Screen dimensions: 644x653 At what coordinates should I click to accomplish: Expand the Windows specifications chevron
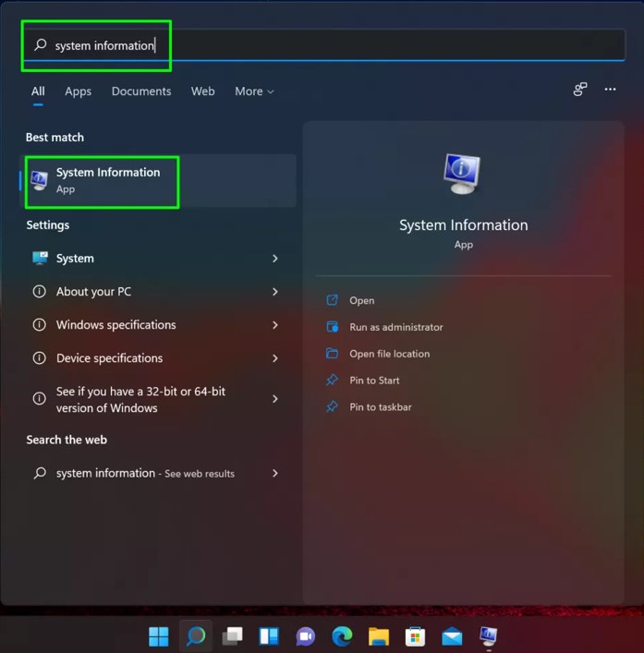(275, 325)
